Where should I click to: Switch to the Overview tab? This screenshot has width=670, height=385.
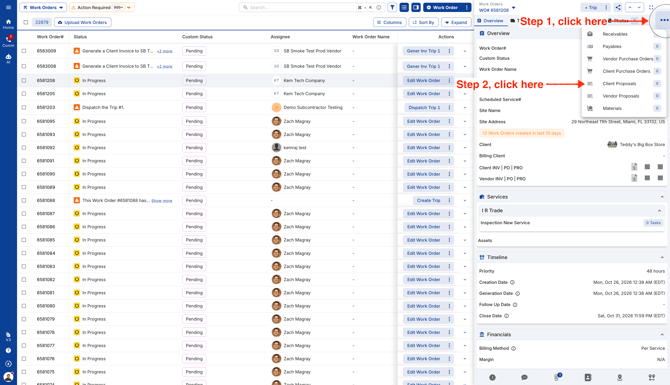pos(490,21)
